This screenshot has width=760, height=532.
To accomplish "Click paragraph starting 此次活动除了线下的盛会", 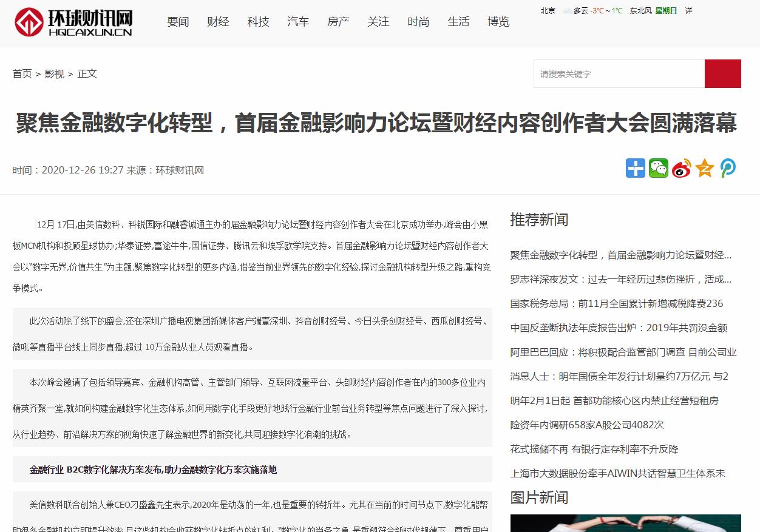I will click(x=253, y=334).
